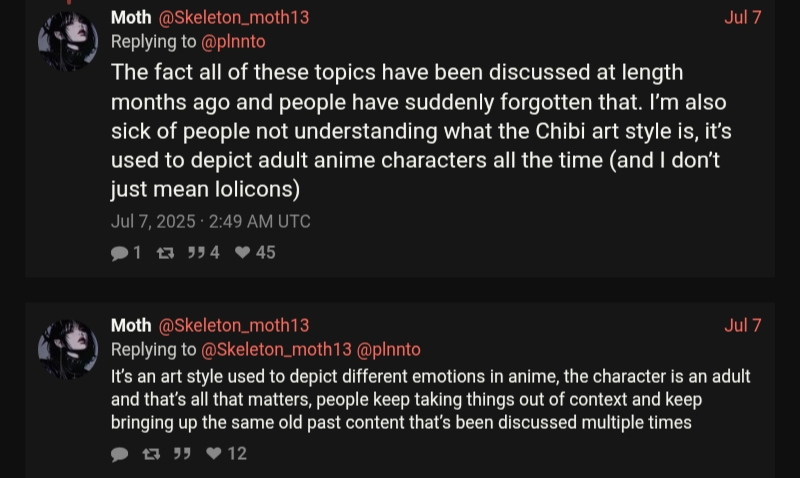This screenshot has width=800, height=478.
Task: Open the full timestamp Jul 7, 2025 2:49 AM UTC
Action: pos(210,221)
